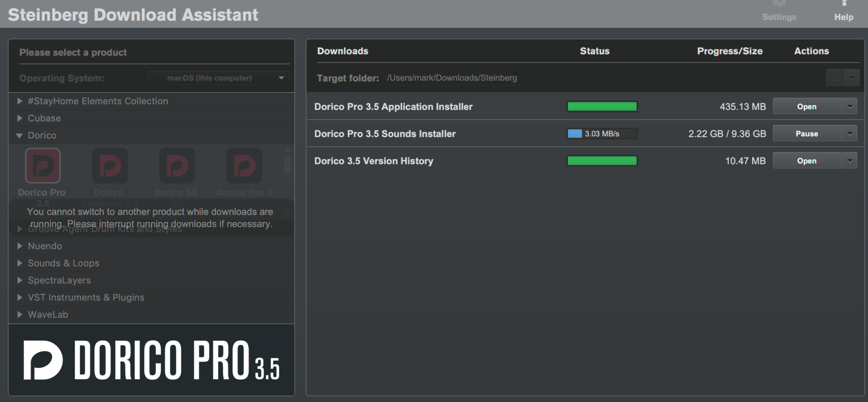Choose the Dorico SE 3.5 icon
The width and height of the screenshot is (868, 402).
(177, 166)
